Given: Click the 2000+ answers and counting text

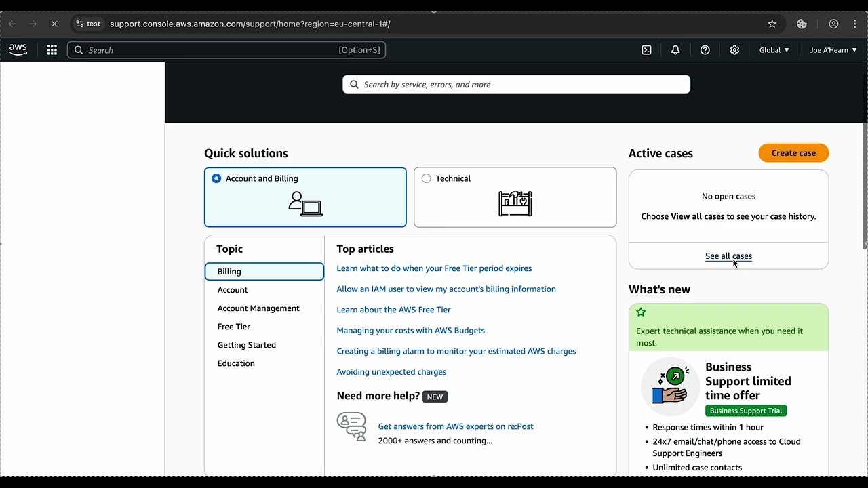Looking at the screenshot, I should point(435,441).
